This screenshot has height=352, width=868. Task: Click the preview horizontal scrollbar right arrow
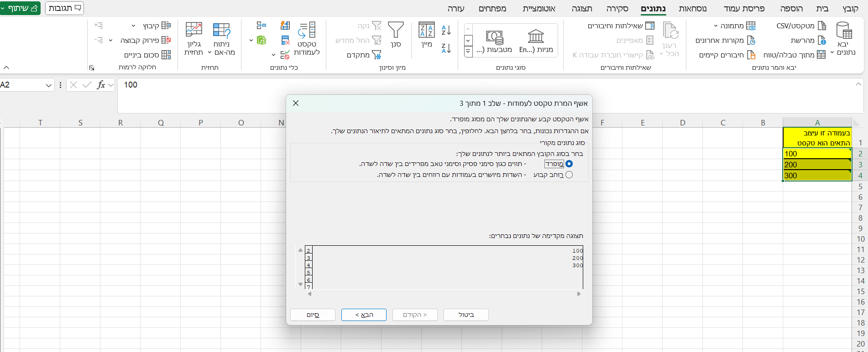tap(579, 294)
